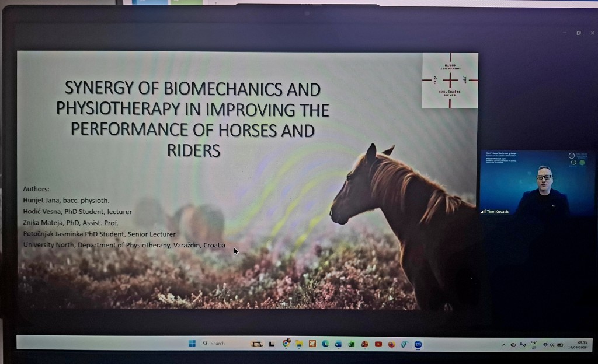Switch to the Zoom app in taskbar
Viewport: 598px width, 364px height.
coord(418,344)
